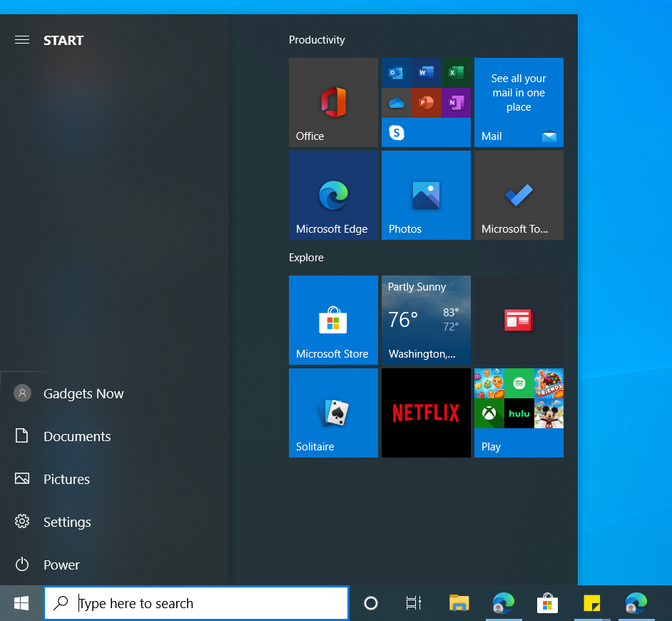672x621 pixels.
Task: Open Sticky Notes from the taskbar
Action: point(591,603)
